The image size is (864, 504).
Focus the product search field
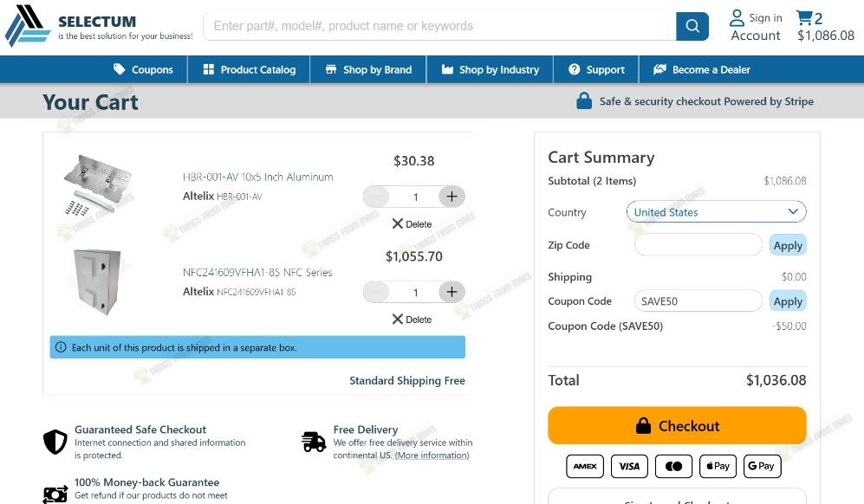(x=439, y=26)
